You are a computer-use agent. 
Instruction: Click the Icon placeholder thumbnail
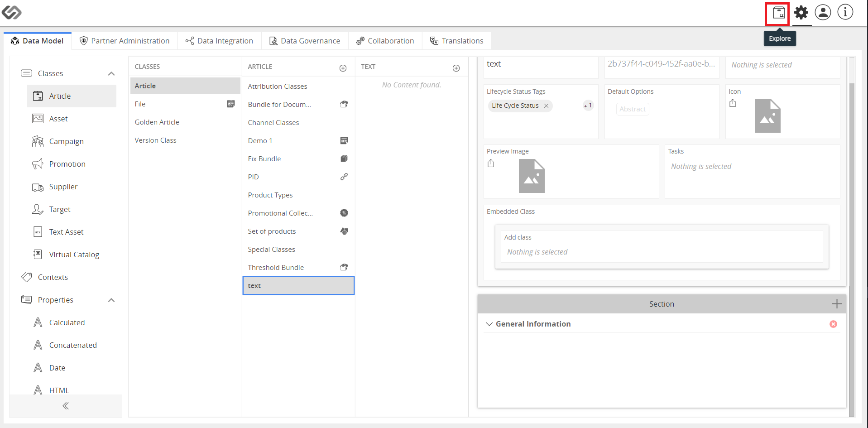point(767,115)
